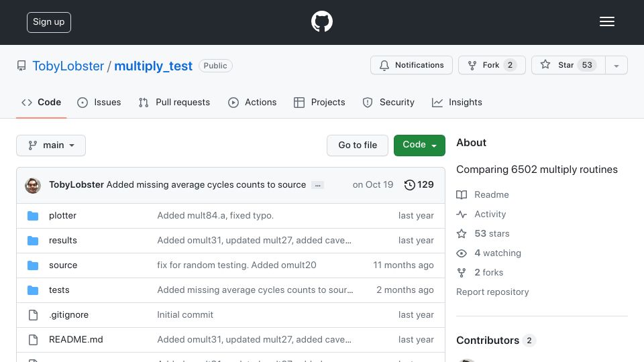Image resolution: width=644 pixels, height=362 pixels.
Task: Click the TobyLobster commit author name
Action: click(x=76, y=185)
